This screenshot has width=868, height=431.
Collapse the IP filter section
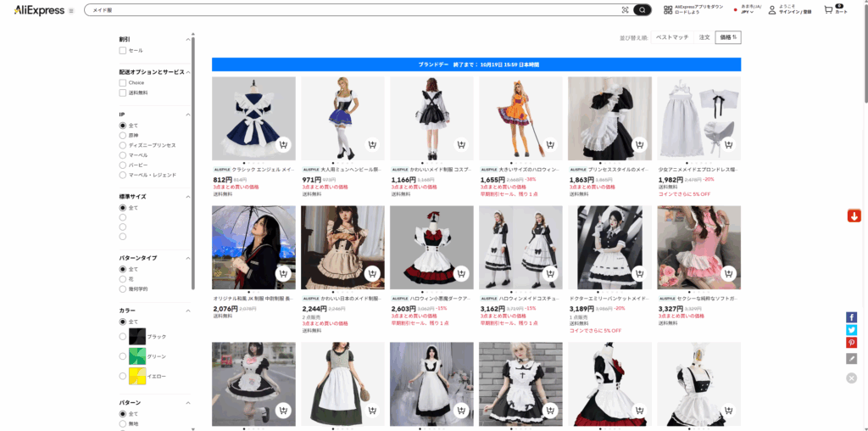pos(187,114)
